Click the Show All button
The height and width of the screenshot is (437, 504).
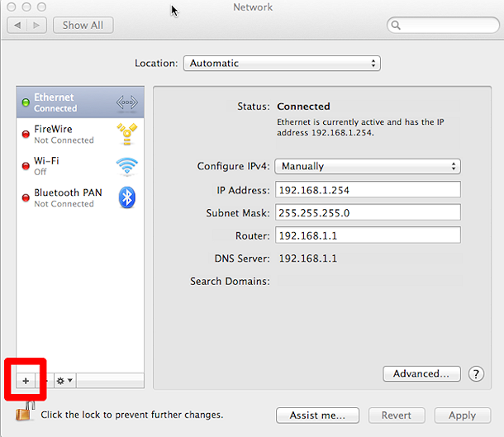click(83, 26)
